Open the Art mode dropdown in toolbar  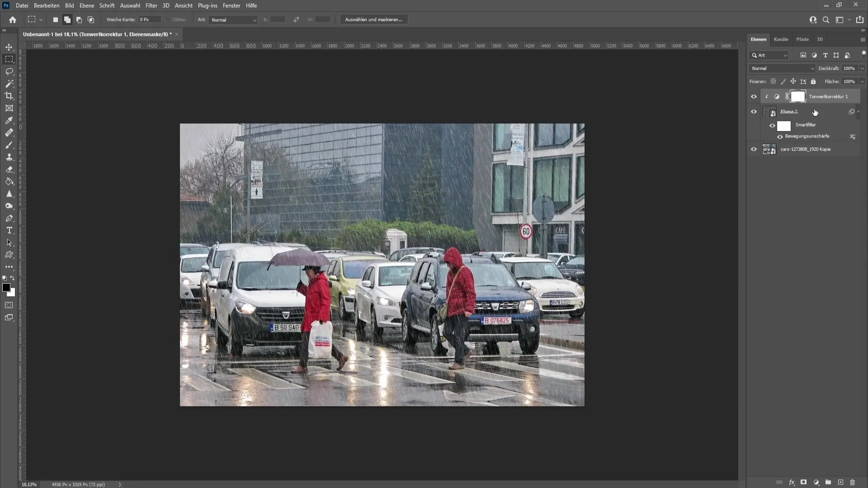(x=232, y=20)
